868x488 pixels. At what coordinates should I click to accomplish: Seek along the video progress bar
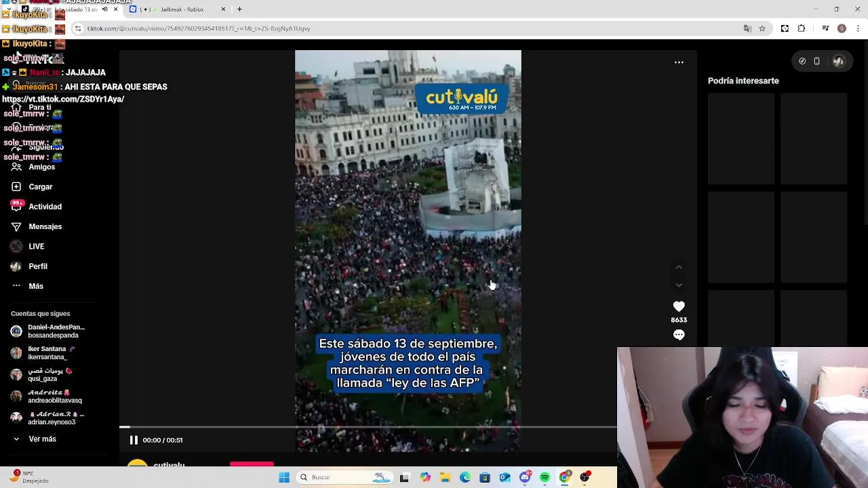368,427
